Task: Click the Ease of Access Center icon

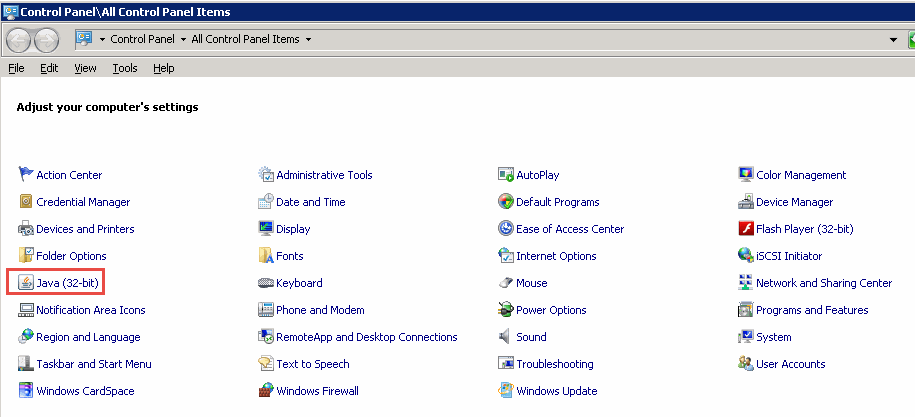Action: click(x=506, y=229)
